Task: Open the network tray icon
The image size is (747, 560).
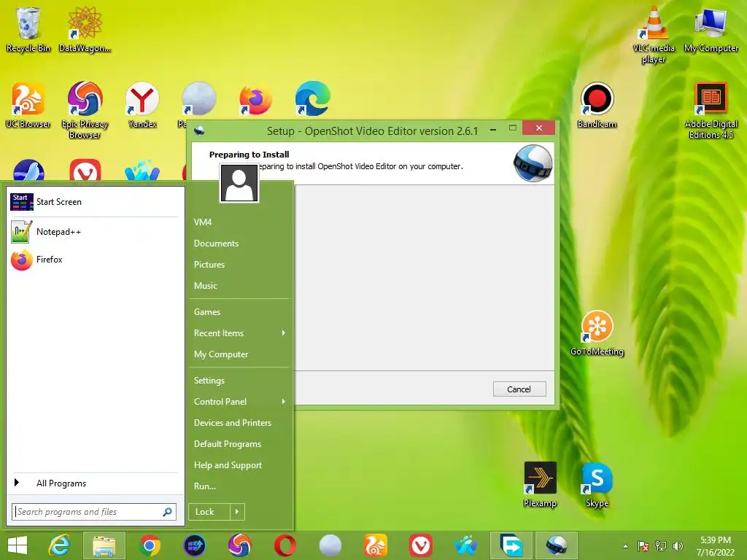Action: click(x=661, y=546)
